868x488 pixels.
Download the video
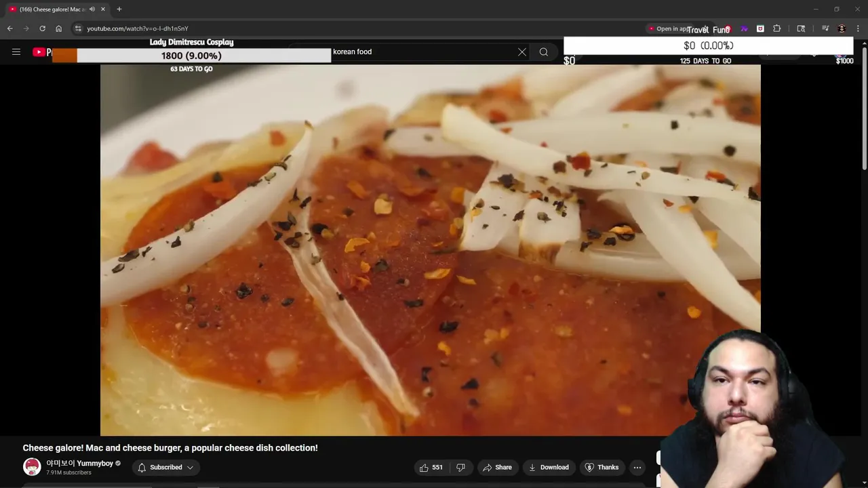pos(549,467)
